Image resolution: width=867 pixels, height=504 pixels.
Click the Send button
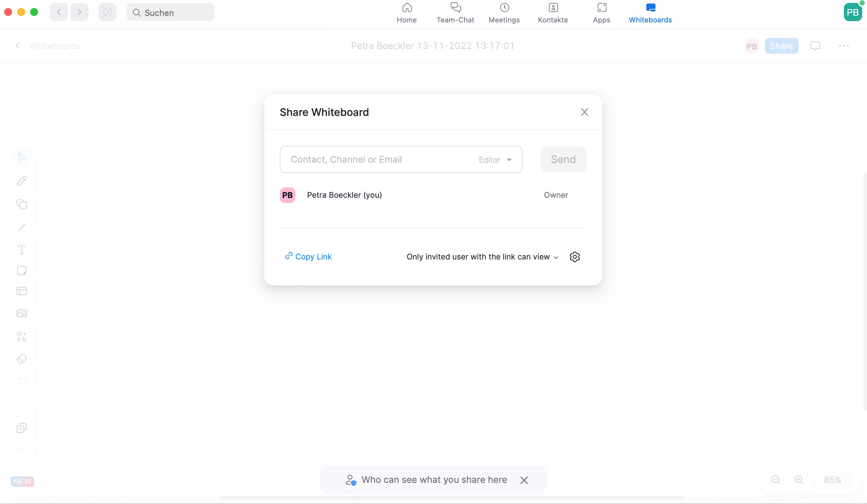[563, 159]
